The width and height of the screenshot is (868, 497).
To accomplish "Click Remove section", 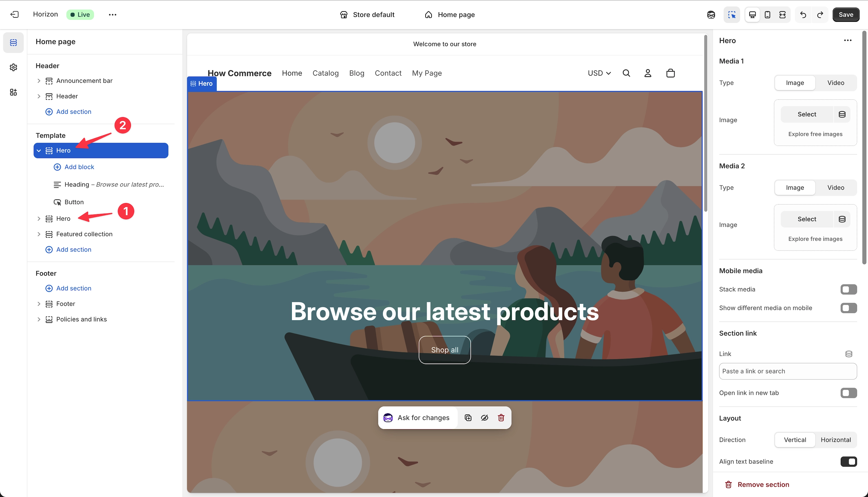I will coord(757,484).
